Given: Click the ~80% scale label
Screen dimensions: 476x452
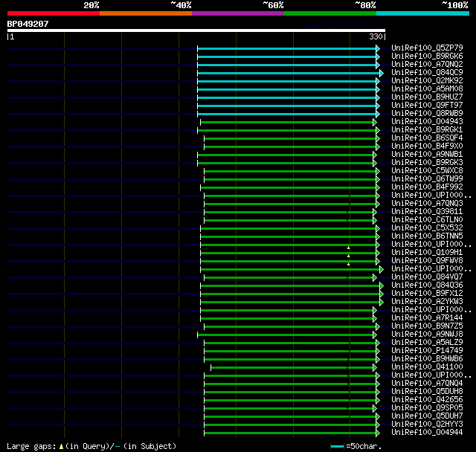Looking at the screenshot, I should 366,5.
